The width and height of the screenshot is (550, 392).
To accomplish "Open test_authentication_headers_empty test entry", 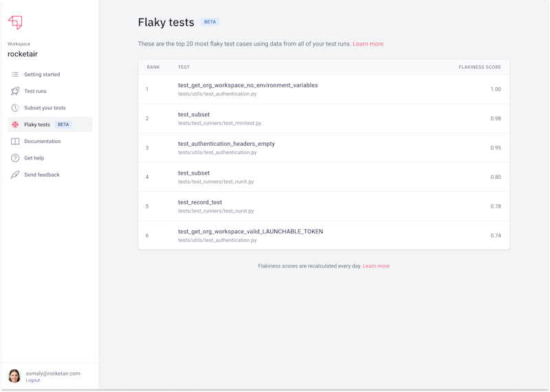I will pos(226,144).
